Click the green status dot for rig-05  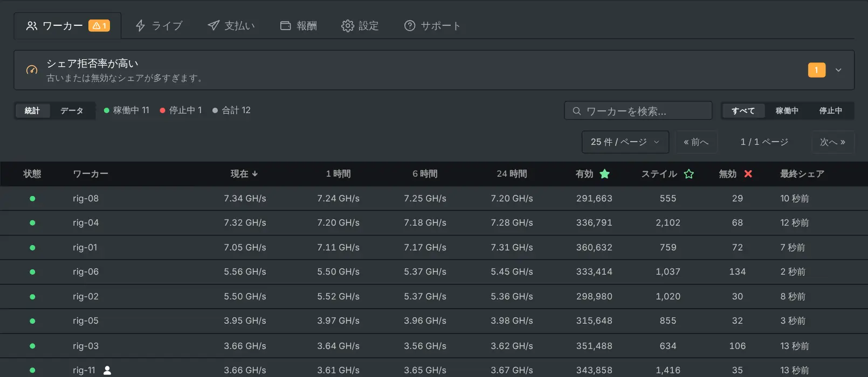pyautogui.click(x=32, y=321)
